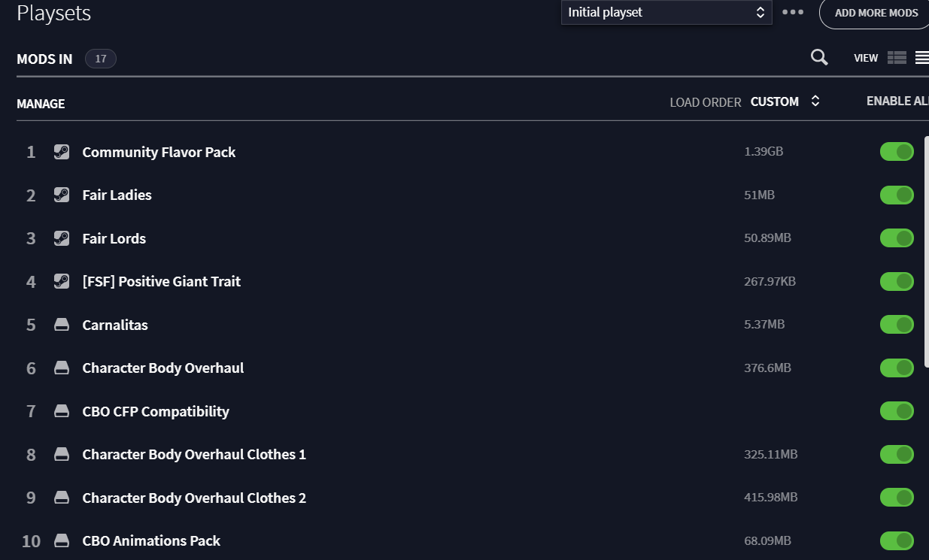Click the Add More Mods button

pyautogui.click(x=876, y=13)
